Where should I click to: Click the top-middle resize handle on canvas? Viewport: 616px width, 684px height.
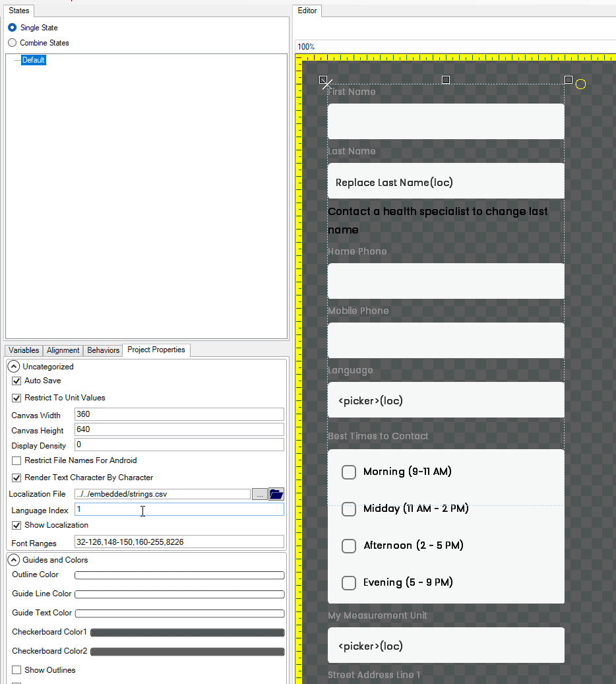tap(446, 80)
